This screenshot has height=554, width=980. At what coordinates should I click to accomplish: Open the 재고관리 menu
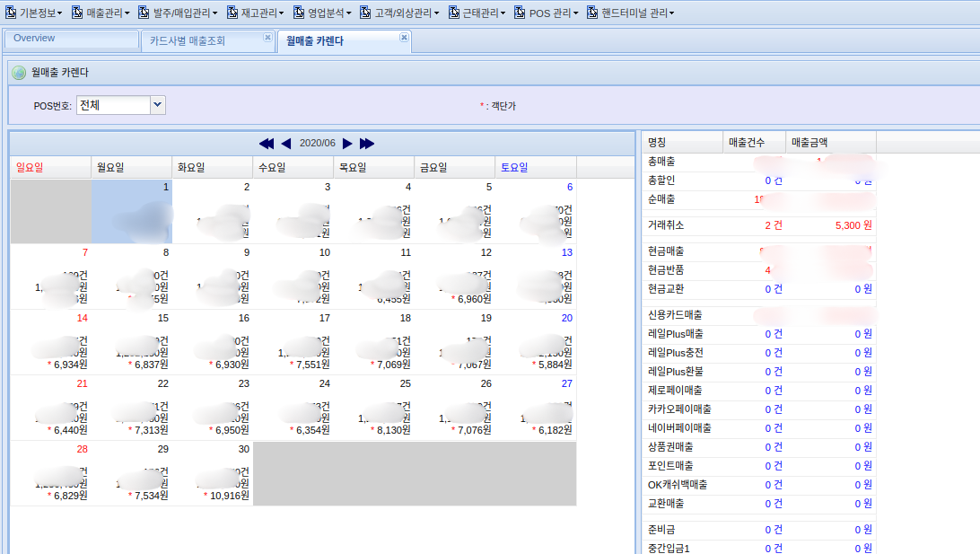click(256, 13)
